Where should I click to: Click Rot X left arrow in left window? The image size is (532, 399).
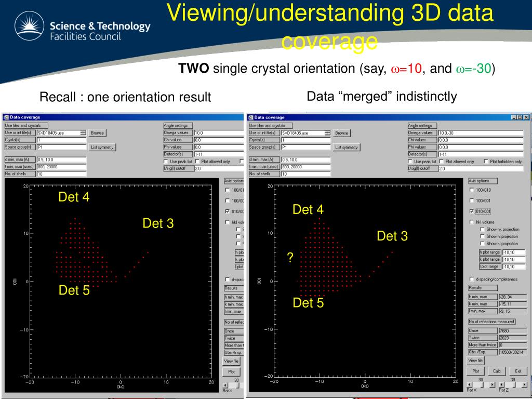pyautogui.click(x=225, y=385)
